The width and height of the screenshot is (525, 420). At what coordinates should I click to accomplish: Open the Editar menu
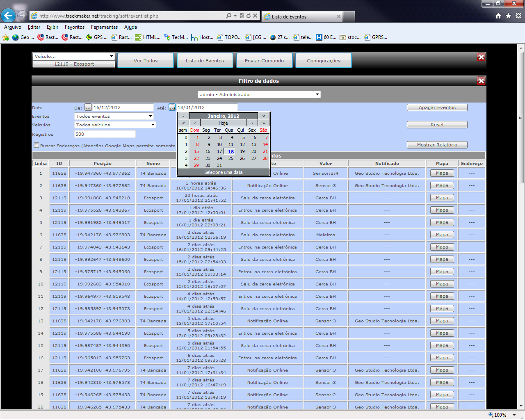coord(34,27)
